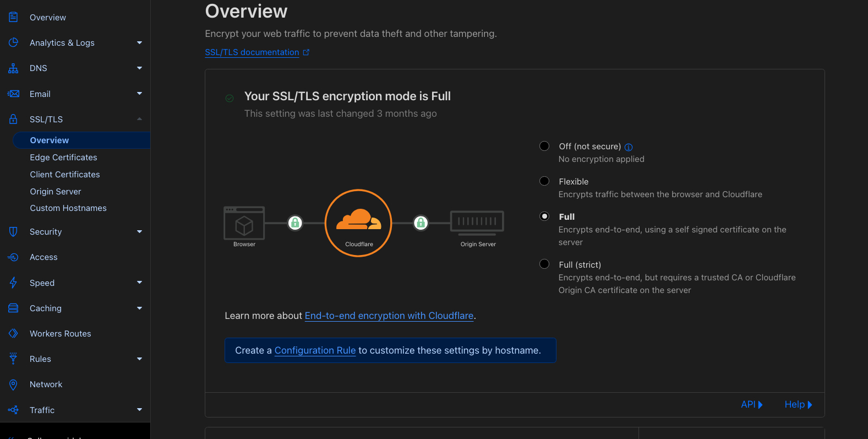Screen dimensions: 868x439
Task: Open Edge Certificates page
Action: point(63,158)
